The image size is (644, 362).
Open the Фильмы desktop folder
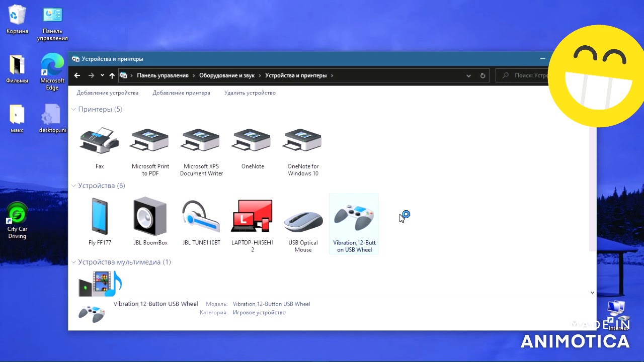coord(17,69)
